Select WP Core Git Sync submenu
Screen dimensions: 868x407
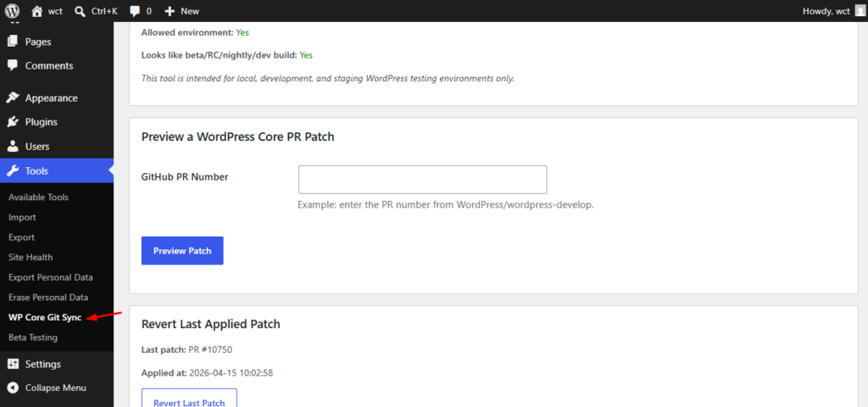click(x=45, y=317)
